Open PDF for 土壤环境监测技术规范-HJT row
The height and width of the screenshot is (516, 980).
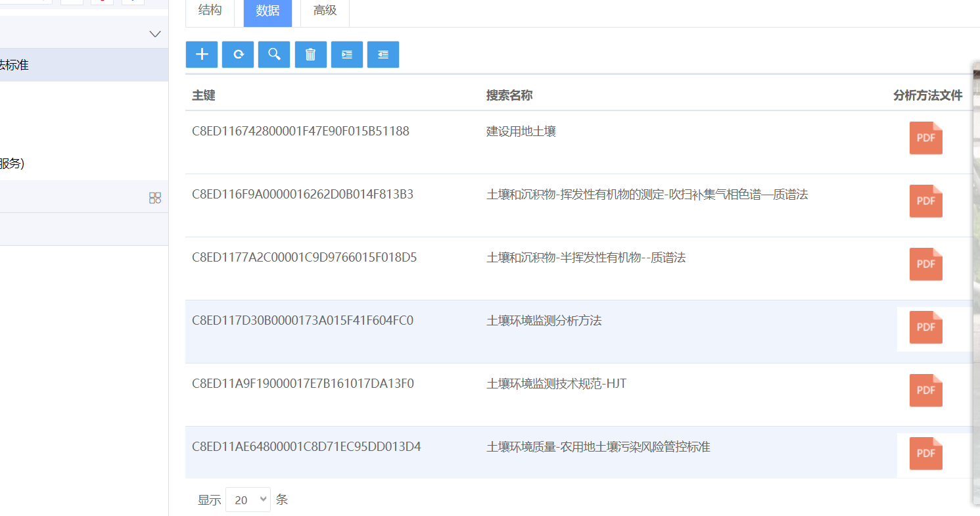click(x=925, y=390)
